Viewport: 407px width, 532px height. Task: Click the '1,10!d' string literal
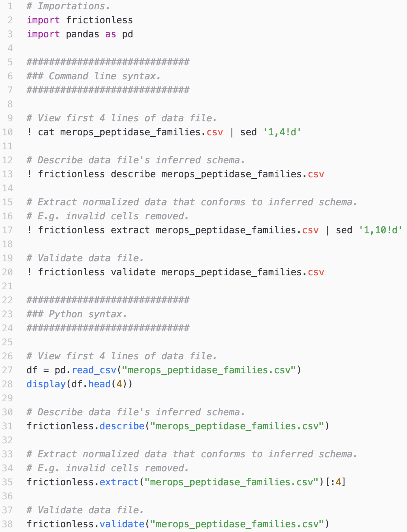[x=380, y=230]
